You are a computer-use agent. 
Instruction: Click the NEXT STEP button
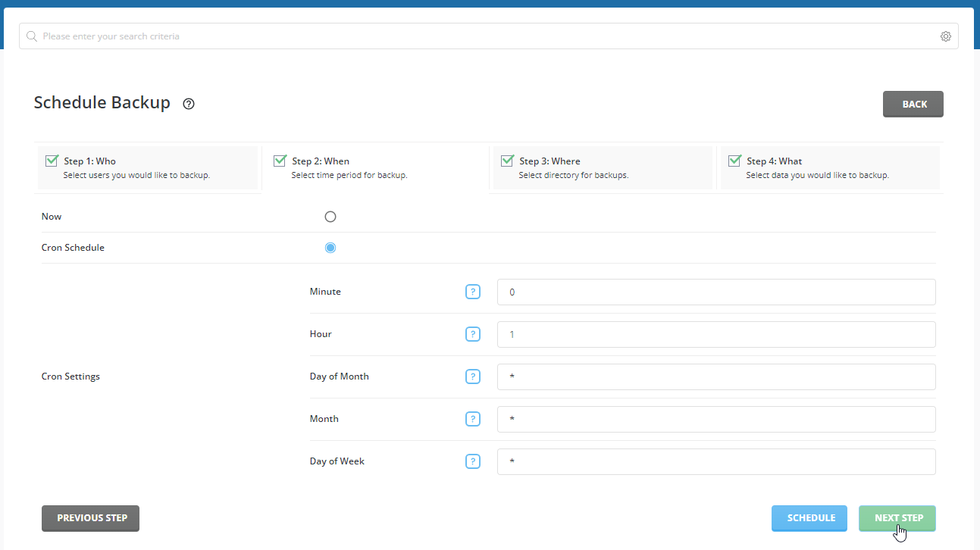coord(897,518)
